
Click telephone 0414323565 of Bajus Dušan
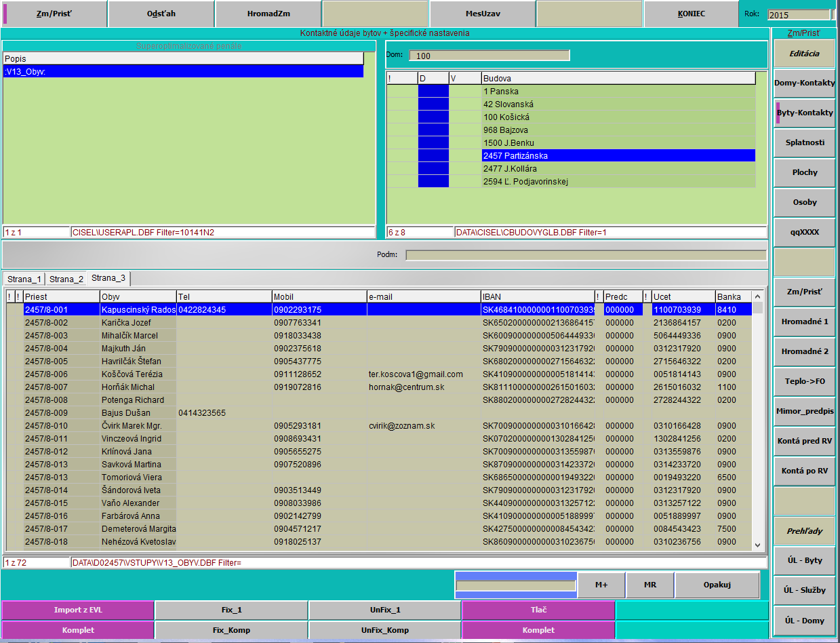tap(224, 412)
